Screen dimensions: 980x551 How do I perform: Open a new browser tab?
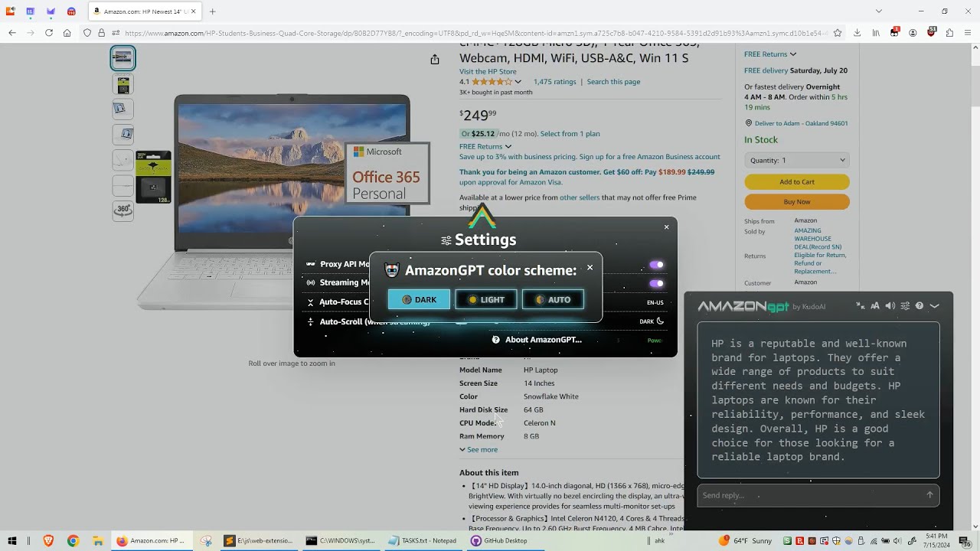[x=212, y=11]
